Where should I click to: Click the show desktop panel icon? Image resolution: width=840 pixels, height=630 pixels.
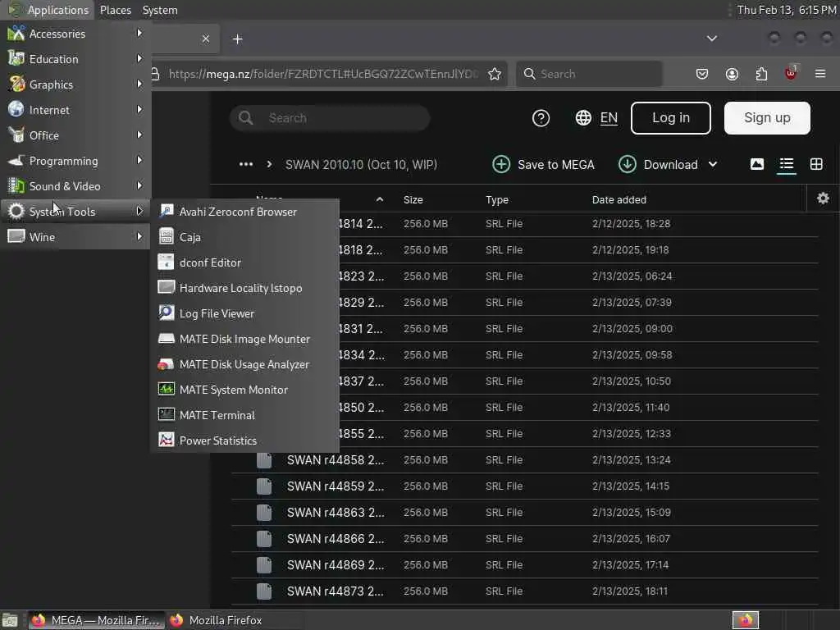(10, 620)
